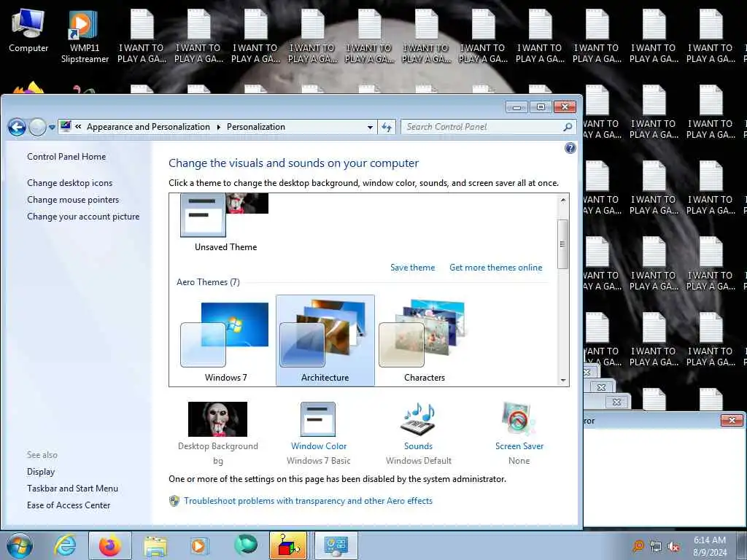Open Ease of Access Center link
Image resolution: width=747 pixels, height=560 pixels.
[69, 505]
